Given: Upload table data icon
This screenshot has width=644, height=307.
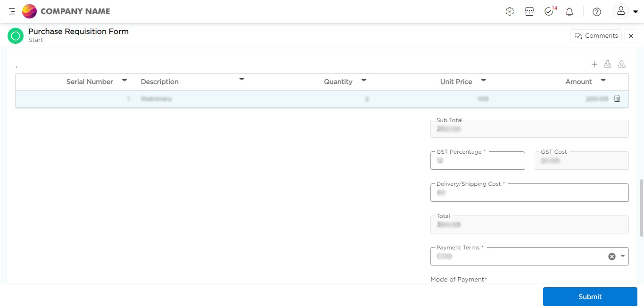Looking at the screenshot, I should pos(622,64).
